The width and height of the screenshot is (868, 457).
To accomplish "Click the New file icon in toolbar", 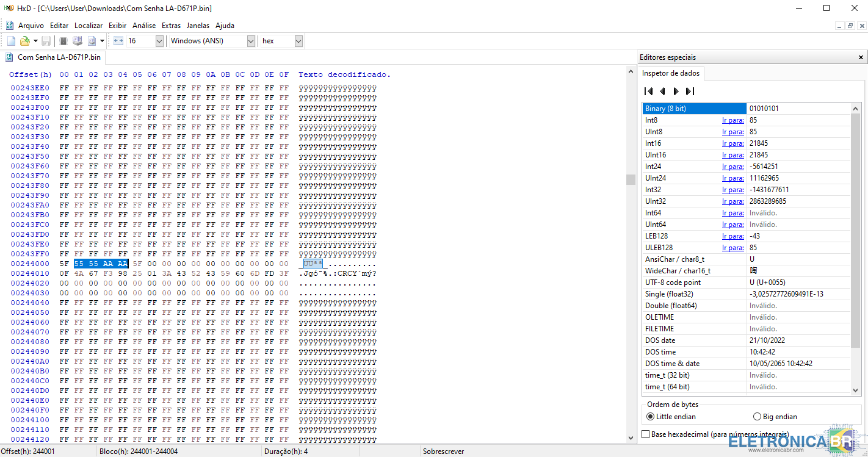I will [11, 41].
